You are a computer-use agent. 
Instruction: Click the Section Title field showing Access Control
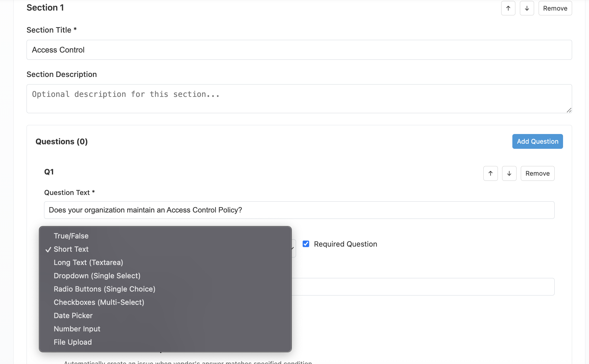coord(299,49)
